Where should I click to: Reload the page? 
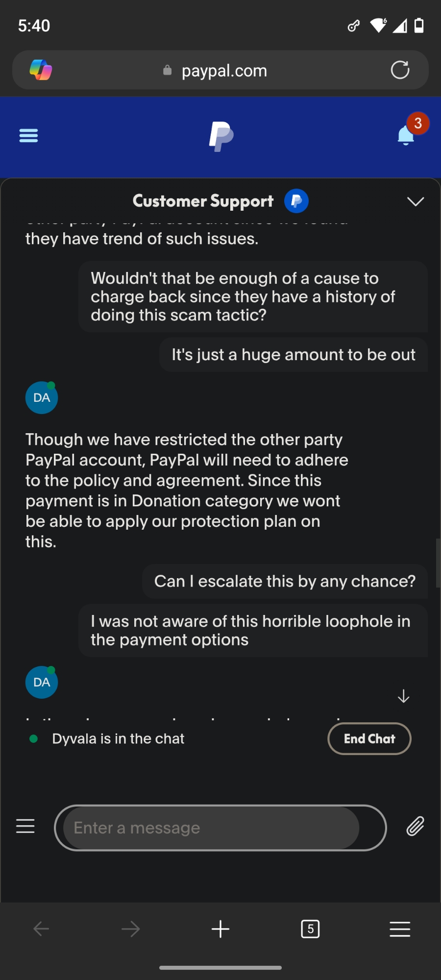click(x=400, y=70)
